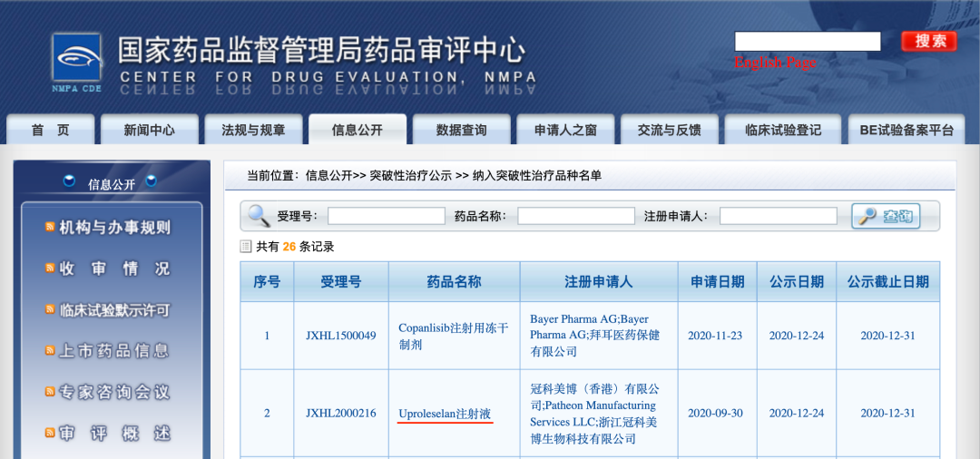Click the 受理号 input field
The image size is (980, 459).
387,216
